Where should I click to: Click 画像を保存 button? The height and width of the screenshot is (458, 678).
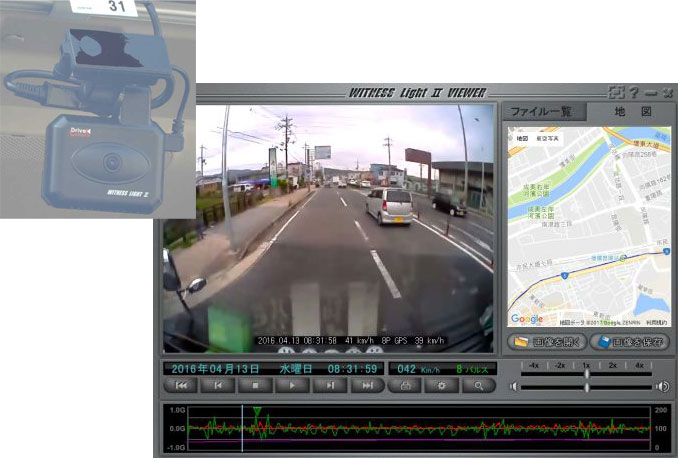pyautogui.click(x=630, y=342)
